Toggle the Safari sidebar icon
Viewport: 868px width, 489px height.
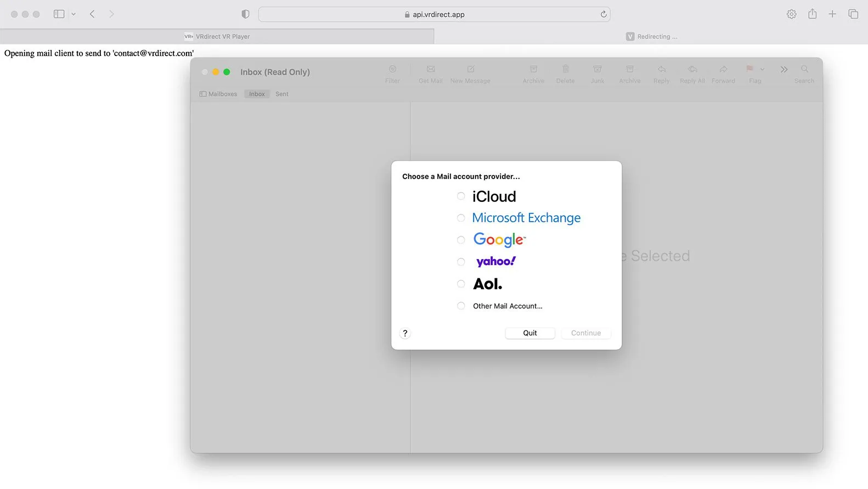[59, 14]
